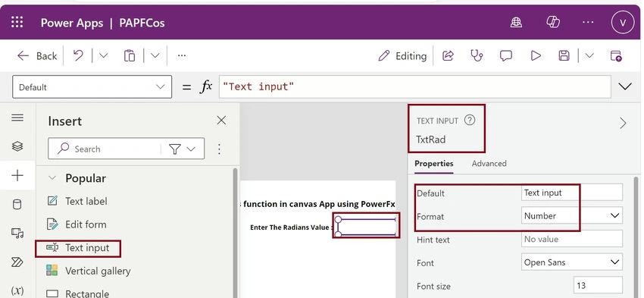644x298 pixels.
Task: Insert a Text input control
Action: (77, 248)
